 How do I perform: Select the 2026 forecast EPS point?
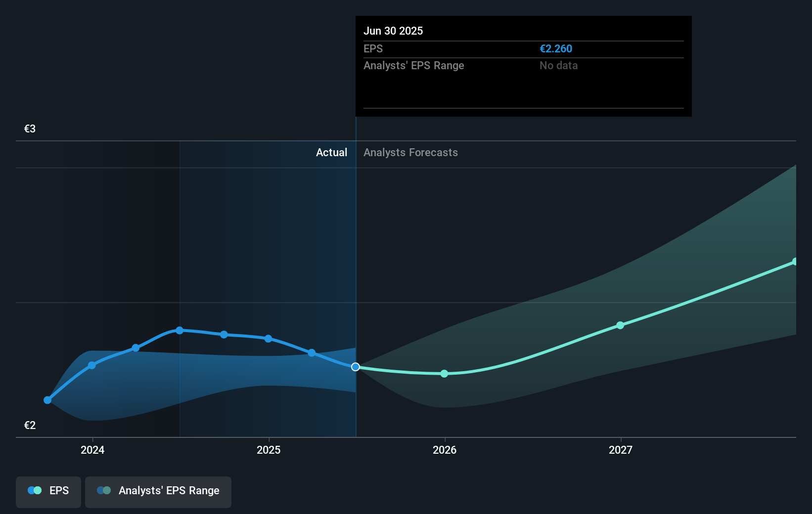444,374
